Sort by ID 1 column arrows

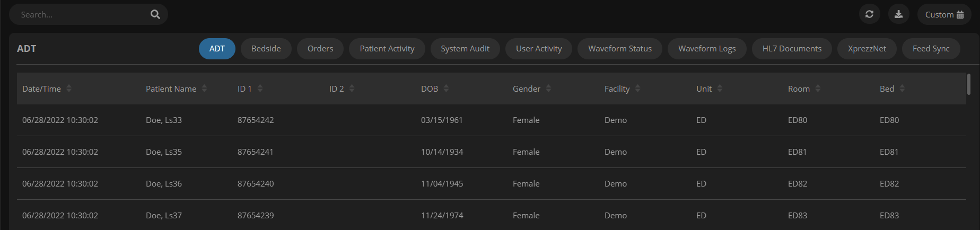click(x=260, y=89)
